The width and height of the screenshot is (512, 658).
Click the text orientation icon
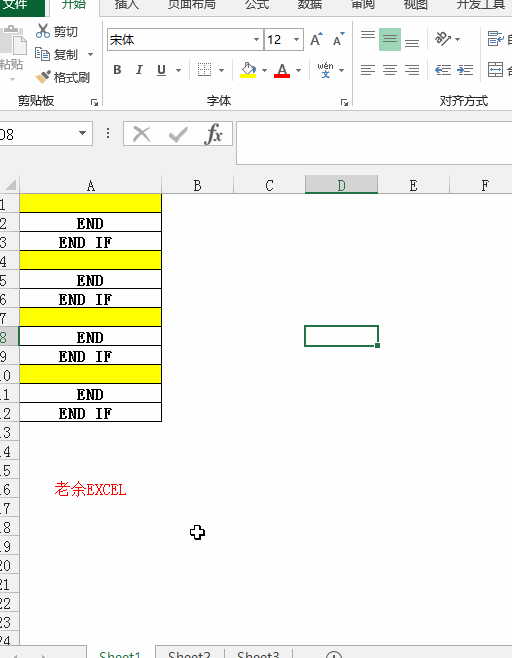pos(443,39)
